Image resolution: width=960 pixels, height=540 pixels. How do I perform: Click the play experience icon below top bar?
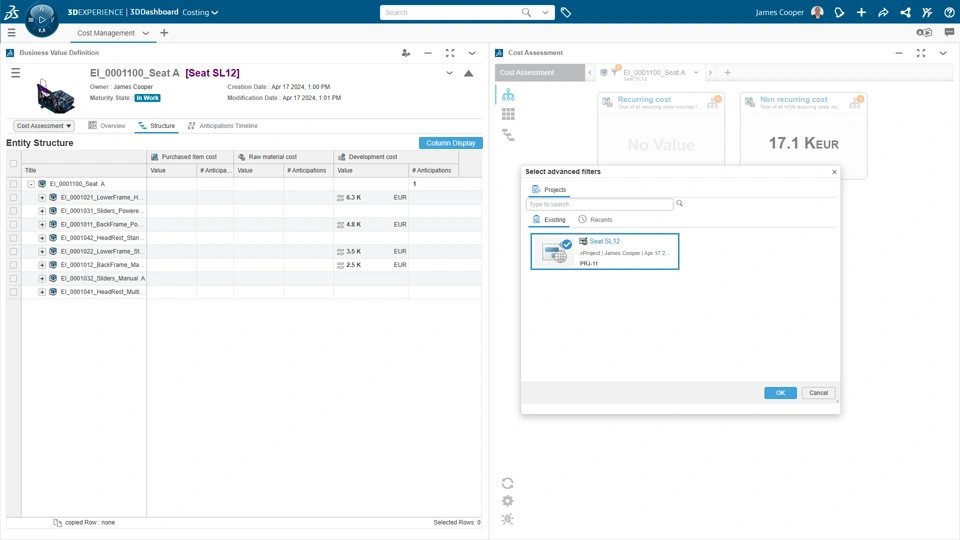click(x=924, y=32)
